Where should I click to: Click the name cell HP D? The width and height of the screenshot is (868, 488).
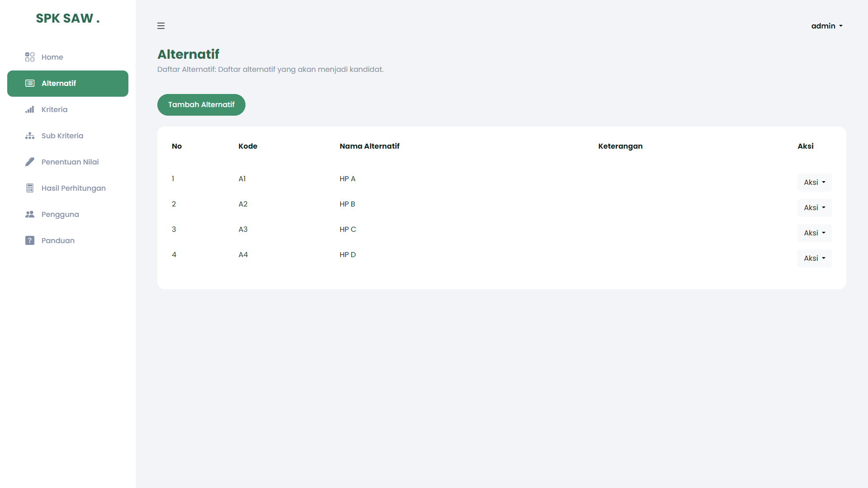(348, 255)
